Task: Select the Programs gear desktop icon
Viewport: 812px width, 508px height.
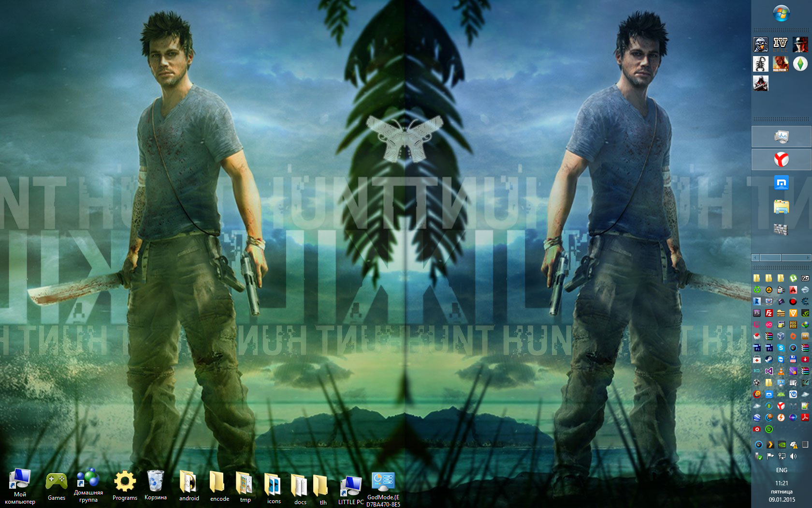Action: 125,486
